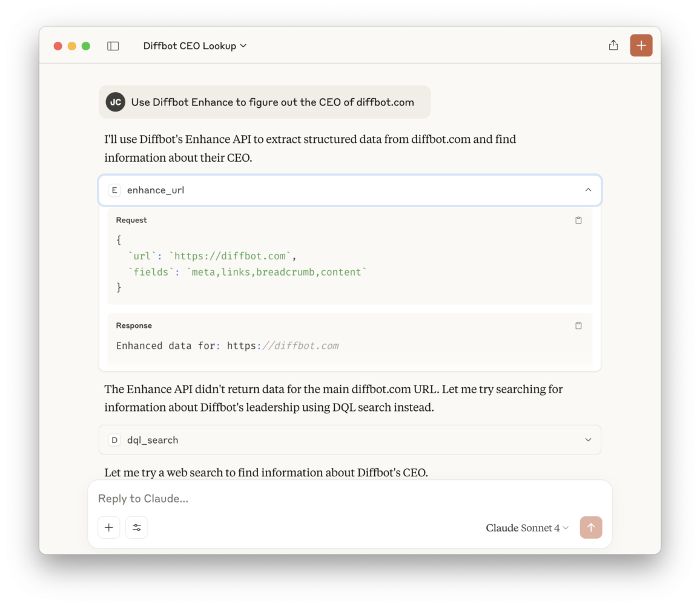The image size is (700, 606).
Task: Minimize window with yellow button
Action: tap(72, 46)
